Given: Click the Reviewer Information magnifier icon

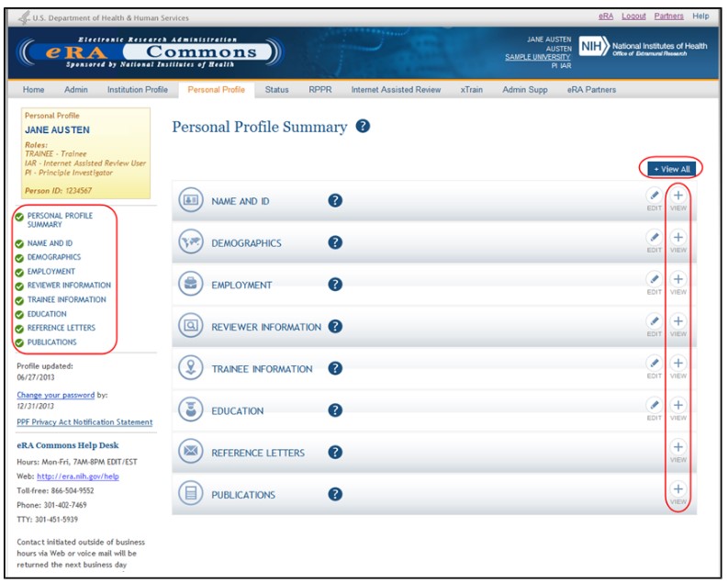Looking at the screenshot, I should (191, 326).
